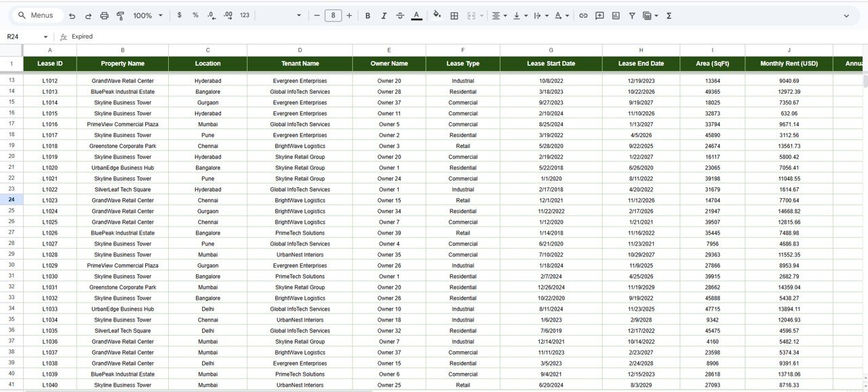The height and width of the screenshot is (392, 868).
Task: Toggle bold formatting
Action: (x=368, y=16)
